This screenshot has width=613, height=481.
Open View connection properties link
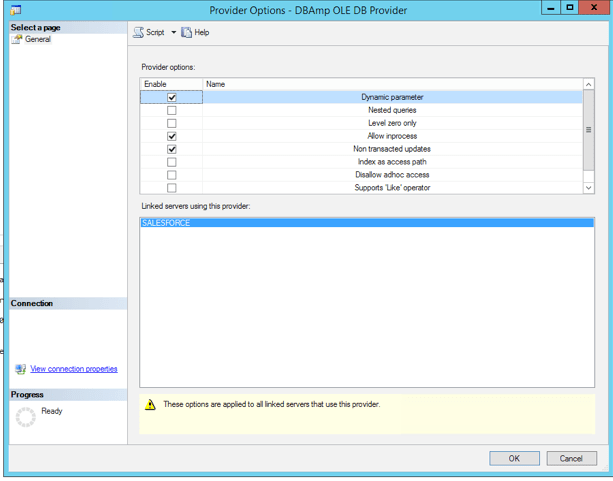(x=73, y=369)
